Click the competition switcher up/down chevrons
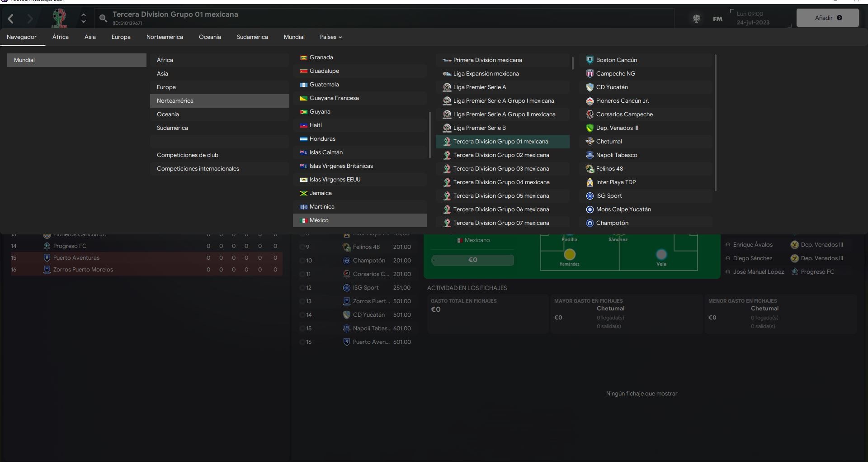Screen dimensions: 868x462 (x=83, y=19)
